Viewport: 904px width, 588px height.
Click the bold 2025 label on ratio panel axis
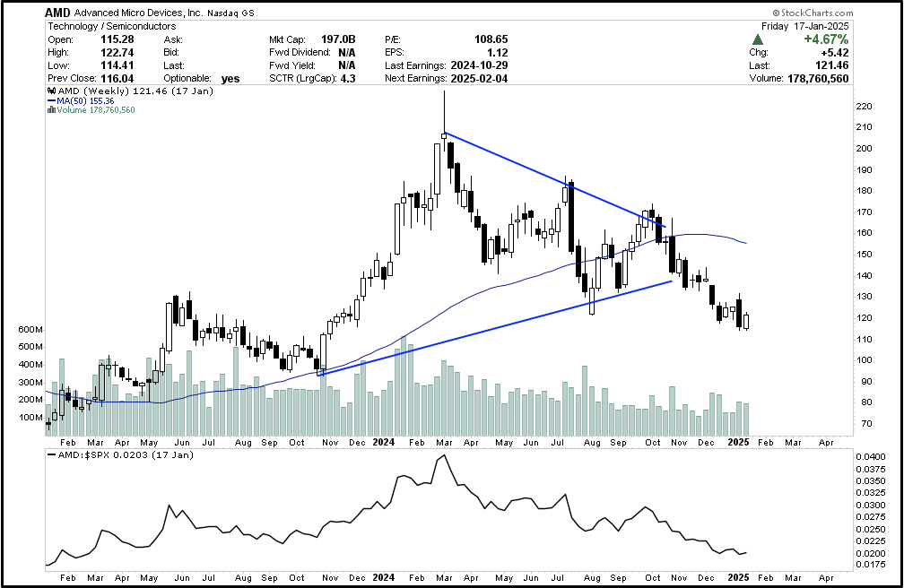pyautogui.click(x=739, y=577)
